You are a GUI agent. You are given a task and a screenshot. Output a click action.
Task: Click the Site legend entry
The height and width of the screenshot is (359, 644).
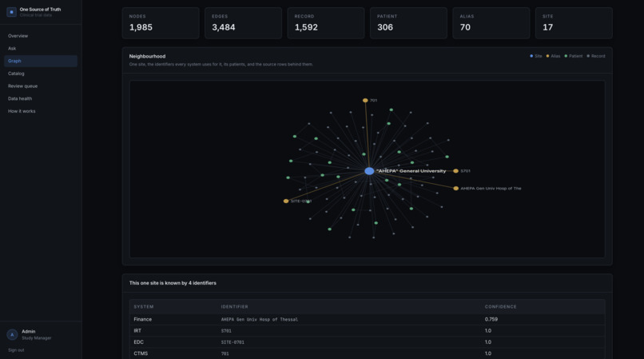pyautogui.click(x=536, y=56)
